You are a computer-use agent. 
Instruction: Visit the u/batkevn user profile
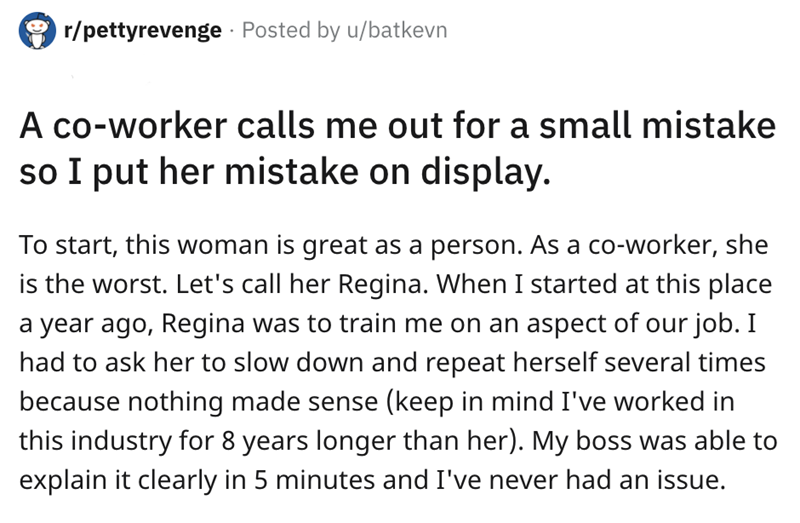(398, 31)
